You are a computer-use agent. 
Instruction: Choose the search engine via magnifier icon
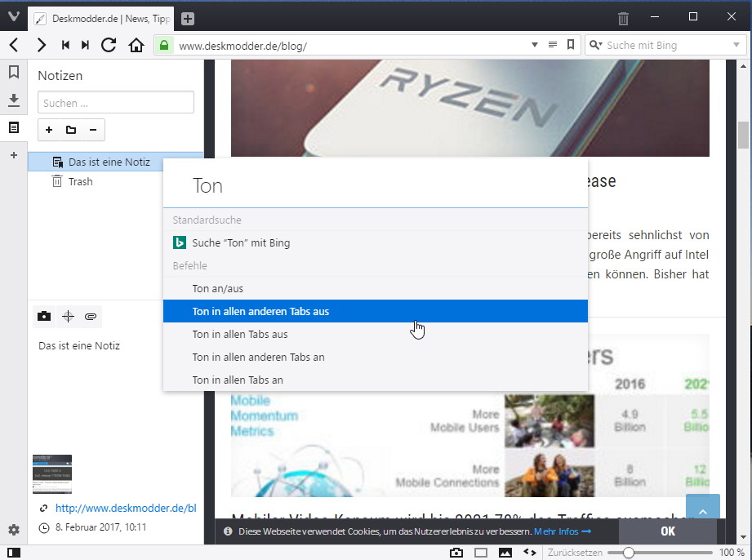596,45
